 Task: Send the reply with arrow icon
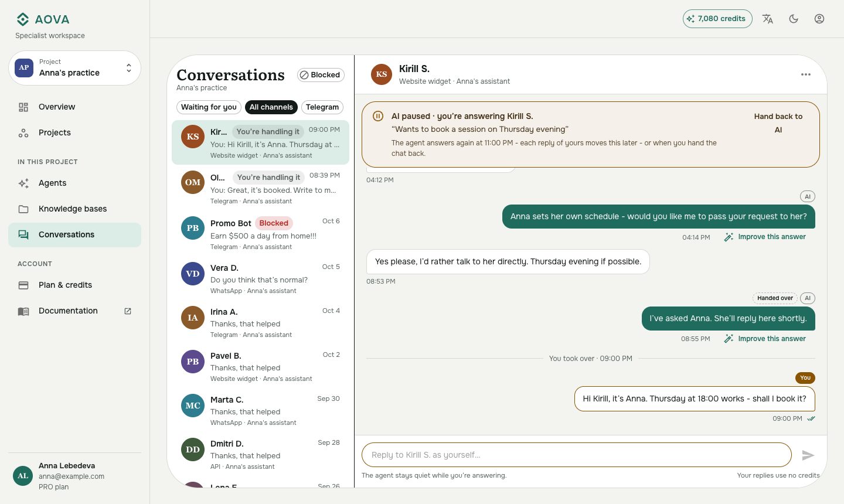tap(808, 455)
